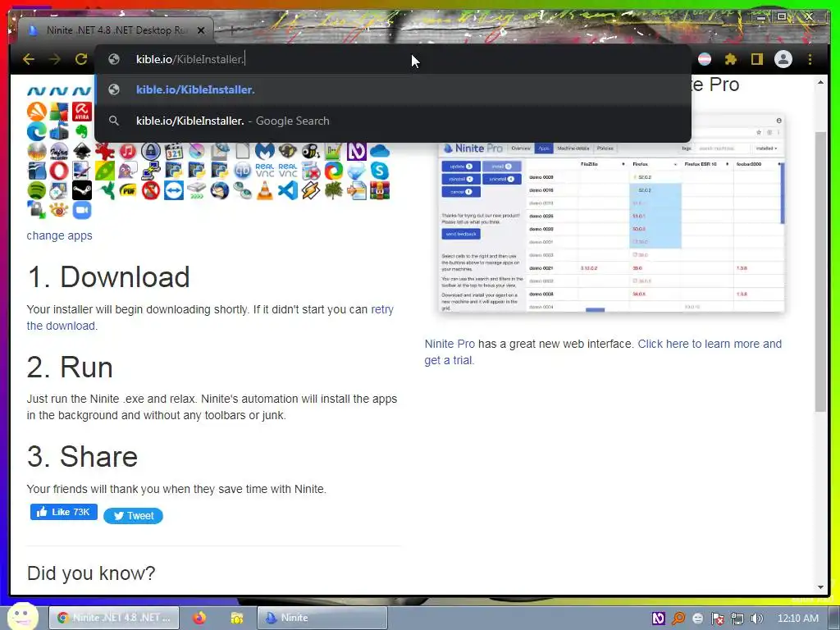Viewport: 840px width, 630px height.
Task: Click the KeePass padlock icon
Action: pos(151,151)
